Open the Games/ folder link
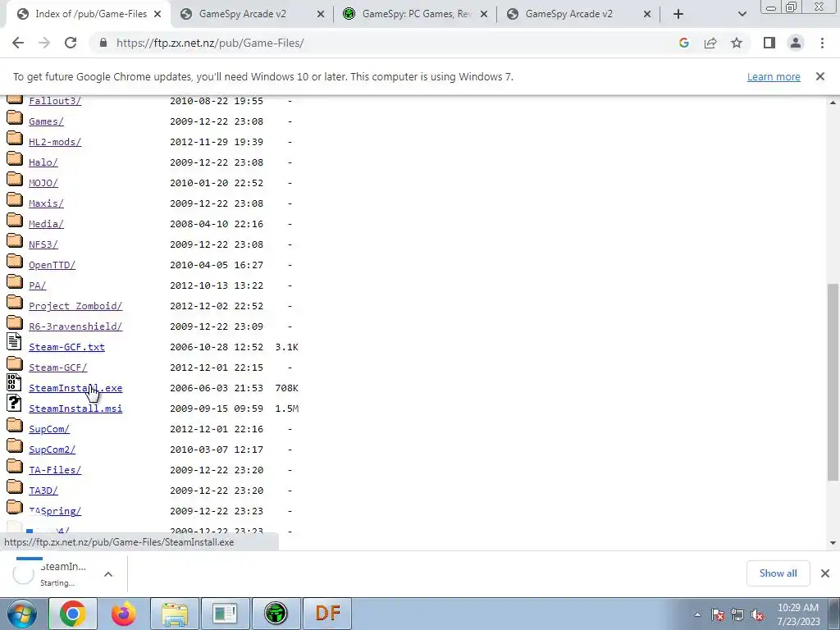Screen dimensions: 840x630 point(46,121)
